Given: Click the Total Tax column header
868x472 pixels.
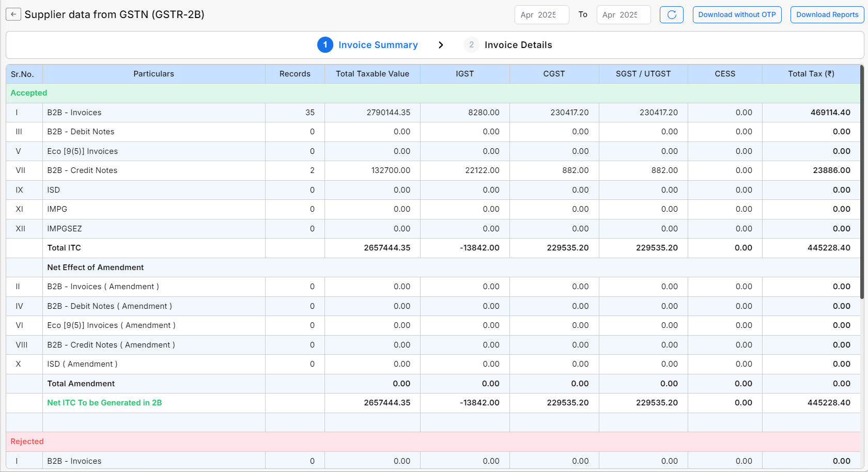Looking at the screenshot, I should 811,74.
